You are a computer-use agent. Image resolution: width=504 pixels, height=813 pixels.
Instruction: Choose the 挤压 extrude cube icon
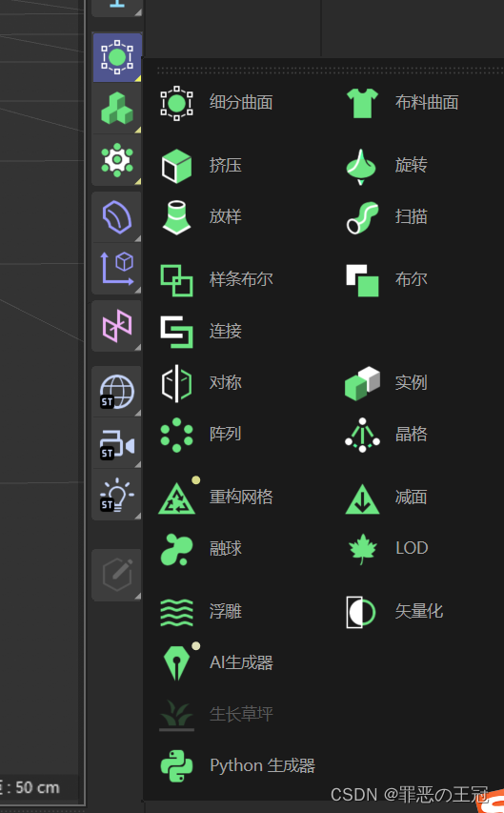click(x=176, y=166)
